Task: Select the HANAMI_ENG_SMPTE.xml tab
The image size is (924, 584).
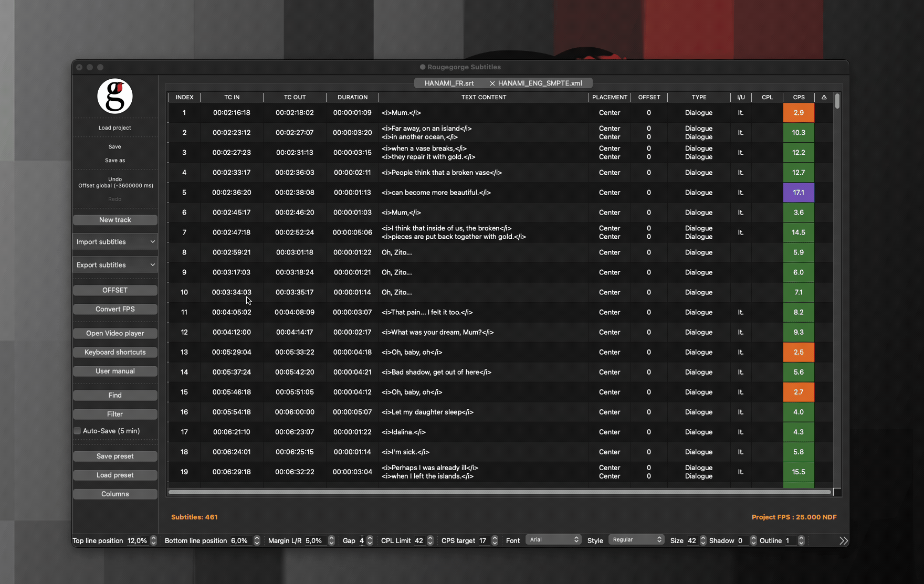Action: pos(540,83)
